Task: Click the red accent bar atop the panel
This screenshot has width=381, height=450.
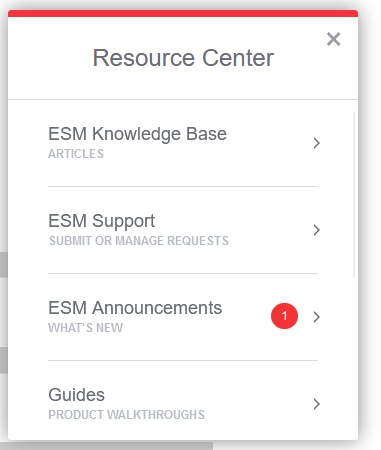Action: pyautogui.click(x=183, y=13)
